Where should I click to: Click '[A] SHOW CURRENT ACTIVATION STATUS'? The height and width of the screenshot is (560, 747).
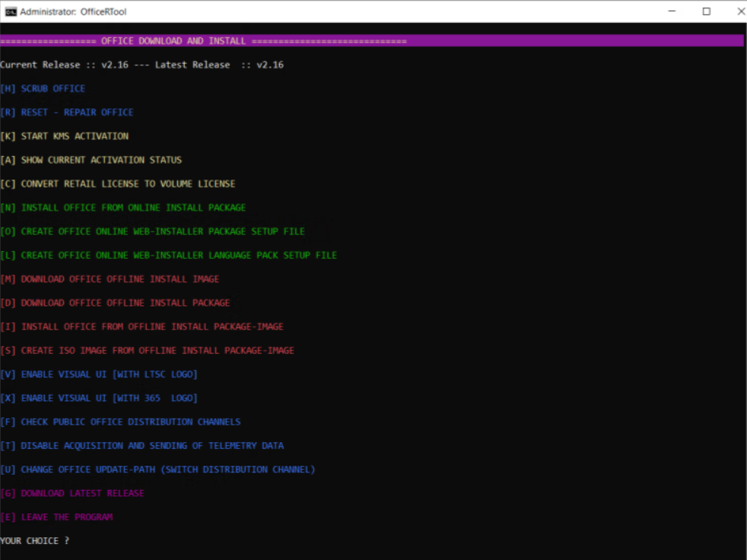coord(91,160)
